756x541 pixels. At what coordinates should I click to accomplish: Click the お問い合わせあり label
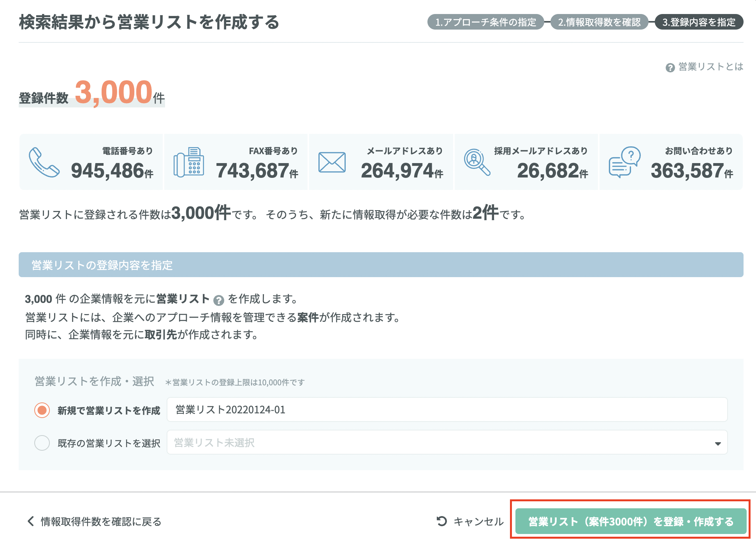pyautogui.click(x=699, y=151)
